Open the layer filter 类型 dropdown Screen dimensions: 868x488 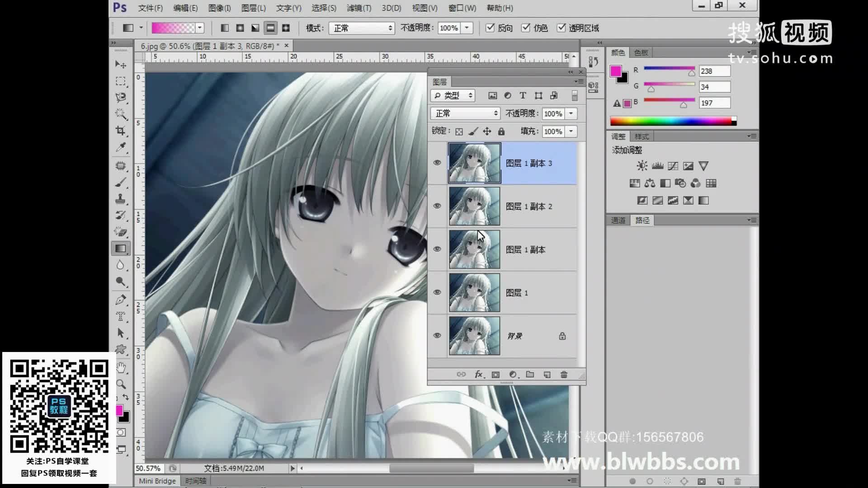click(453, 95)
